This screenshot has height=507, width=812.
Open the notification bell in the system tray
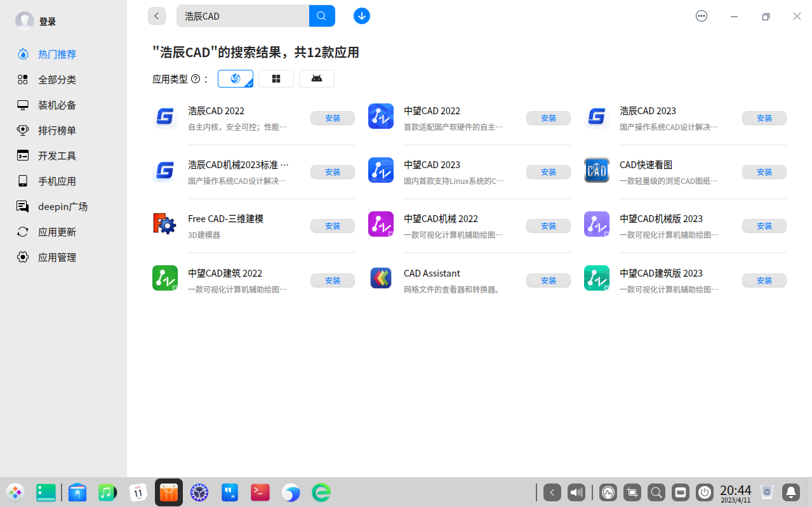coord(790,492)
